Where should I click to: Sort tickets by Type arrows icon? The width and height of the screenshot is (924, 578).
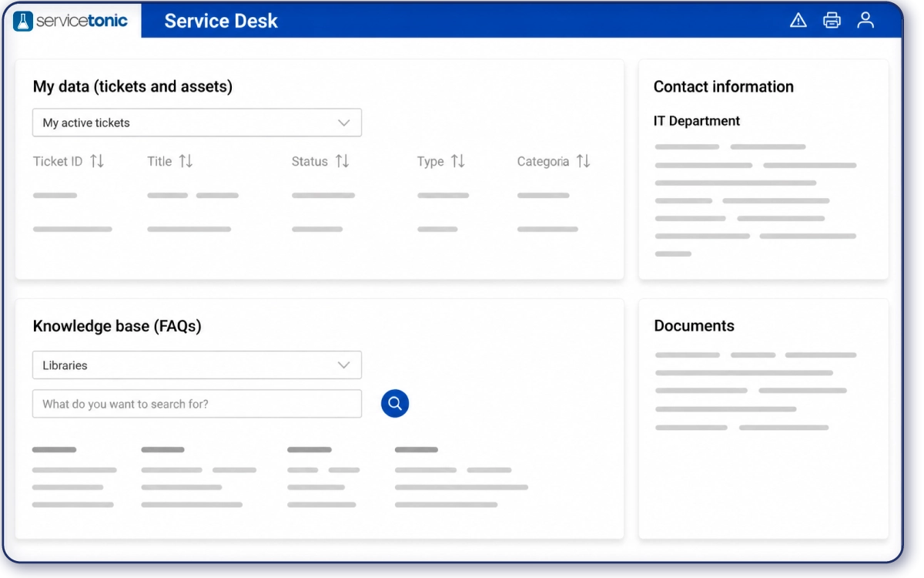[458, 161]
